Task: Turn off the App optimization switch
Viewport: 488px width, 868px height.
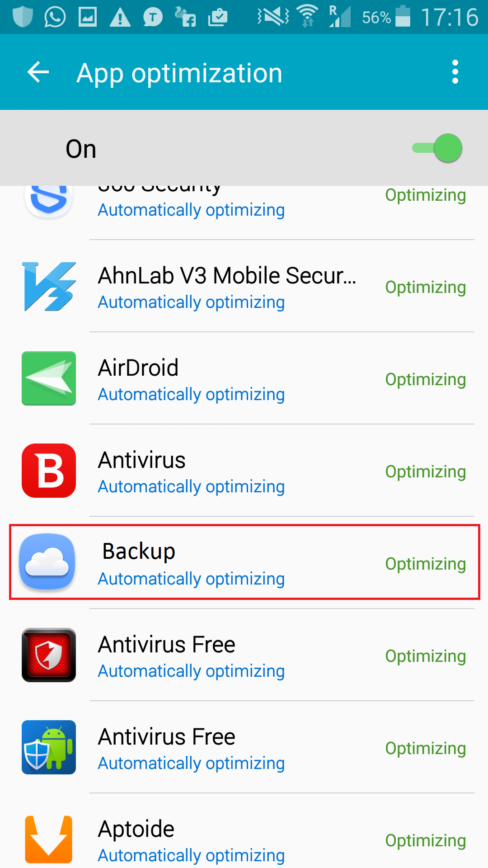Action: click(437, 148)
